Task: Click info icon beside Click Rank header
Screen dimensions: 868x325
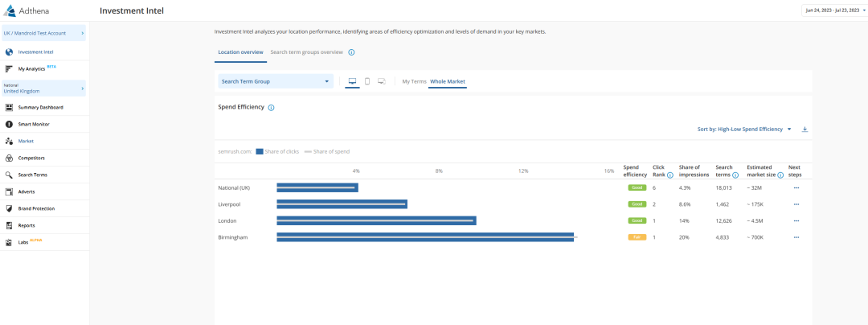Action: coord(669,175)
